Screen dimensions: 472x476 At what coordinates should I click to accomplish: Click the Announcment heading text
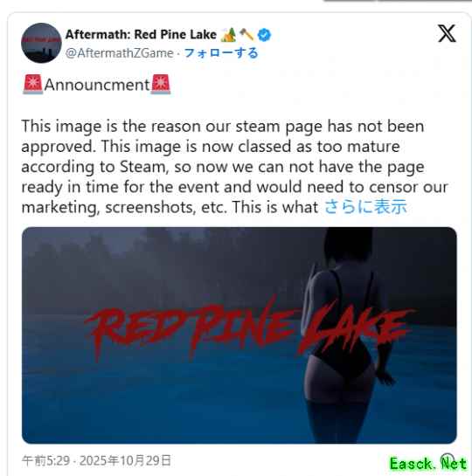tap(97, 85)
